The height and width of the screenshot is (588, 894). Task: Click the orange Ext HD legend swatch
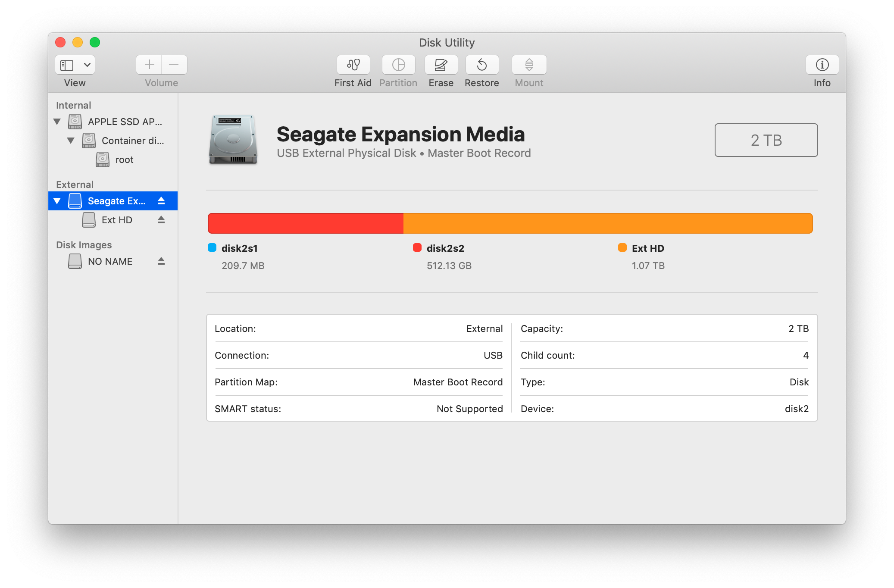(x=622, y=247)
